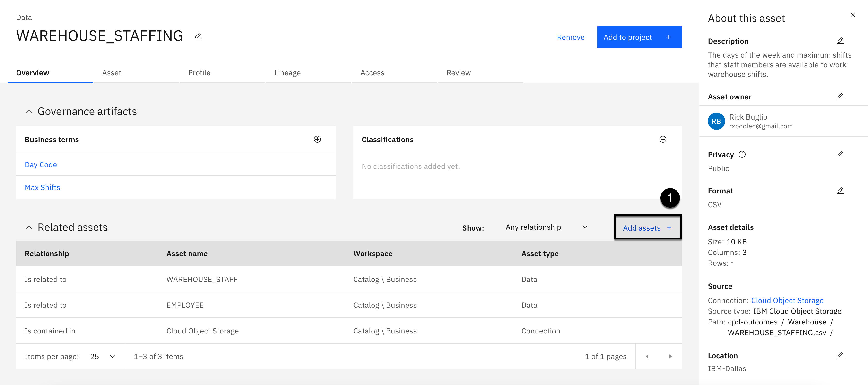Click the Format edit pencil icon
Screen dimensions: 868x385
(840, 191)
